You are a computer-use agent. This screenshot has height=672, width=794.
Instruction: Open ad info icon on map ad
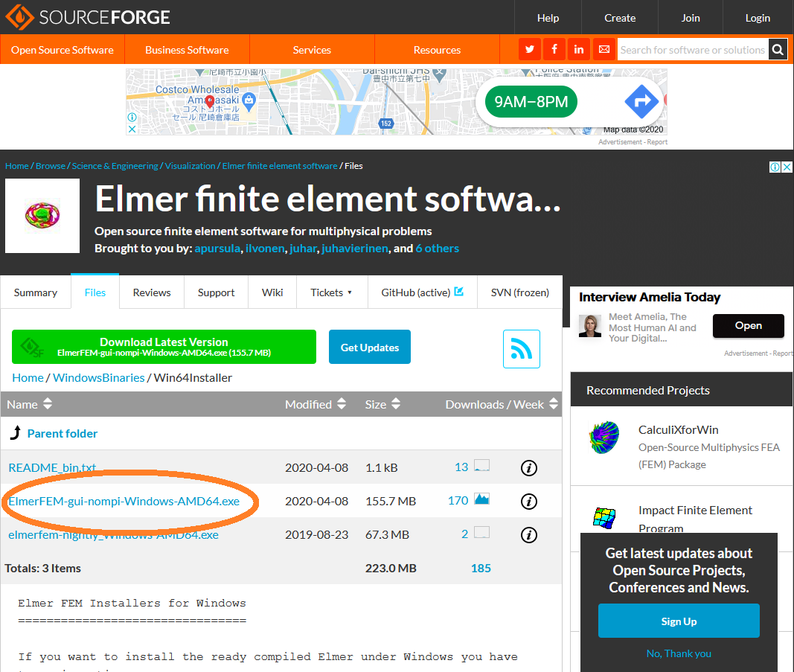132,117
